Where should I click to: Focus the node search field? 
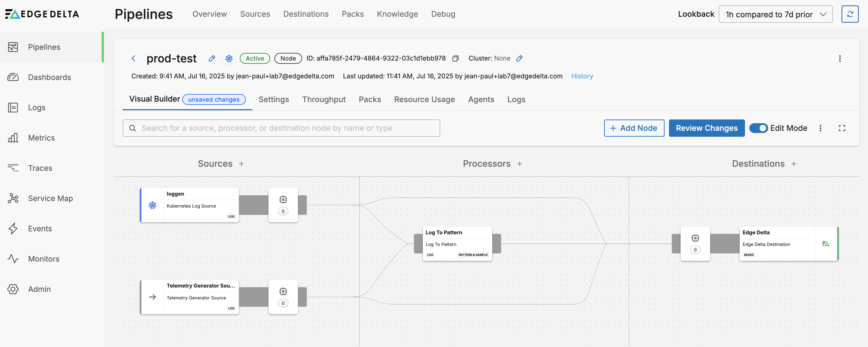coord(281,128)
